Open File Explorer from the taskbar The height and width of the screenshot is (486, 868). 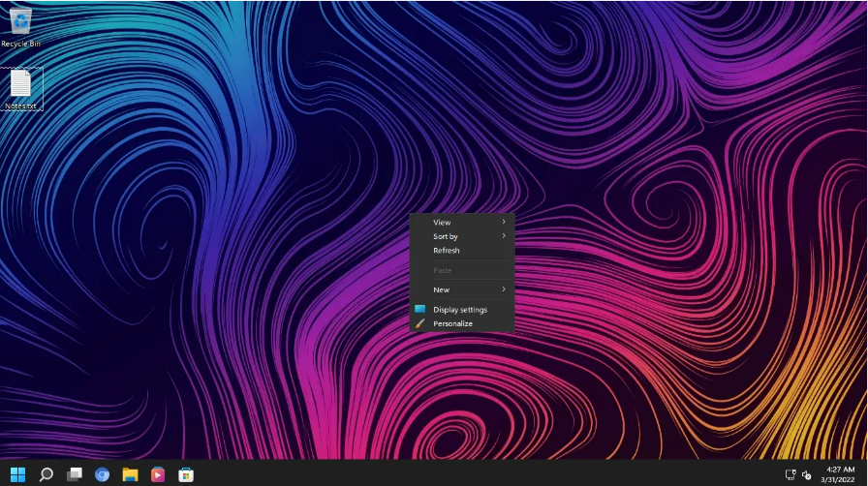pos(130,474)
